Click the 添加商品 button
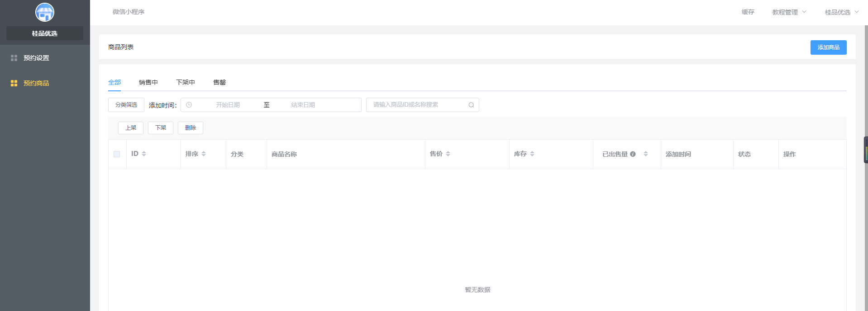868x311 pixels. [x=828, y=47]
